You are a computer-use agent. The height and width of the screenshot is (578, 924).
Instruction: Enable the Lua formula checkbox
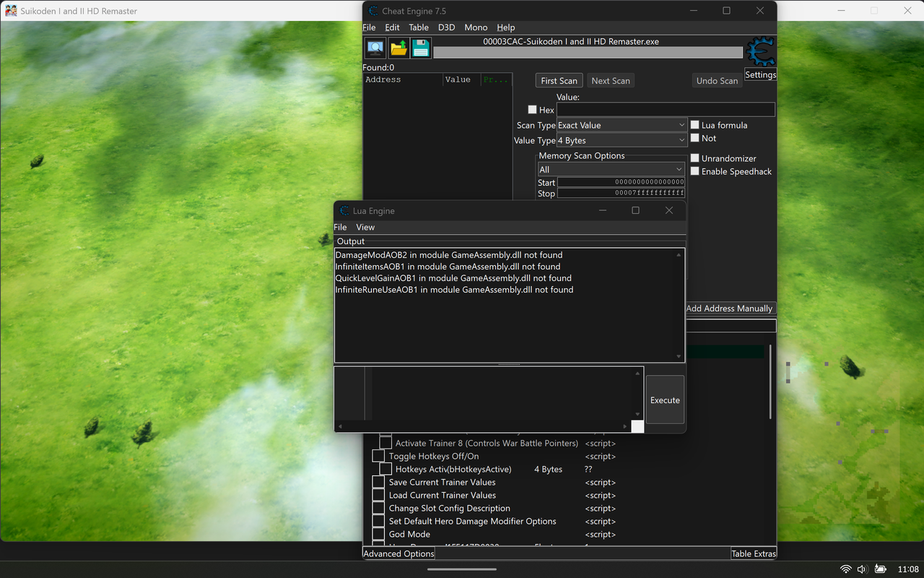[x=695, y=125]
